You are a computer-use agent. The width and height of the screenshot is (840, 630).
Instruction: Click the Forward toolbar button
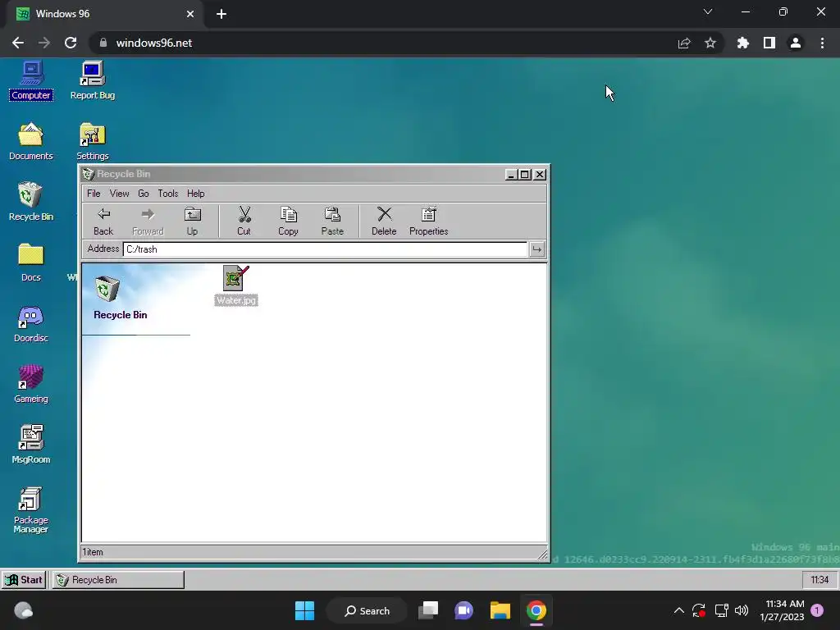148,221
